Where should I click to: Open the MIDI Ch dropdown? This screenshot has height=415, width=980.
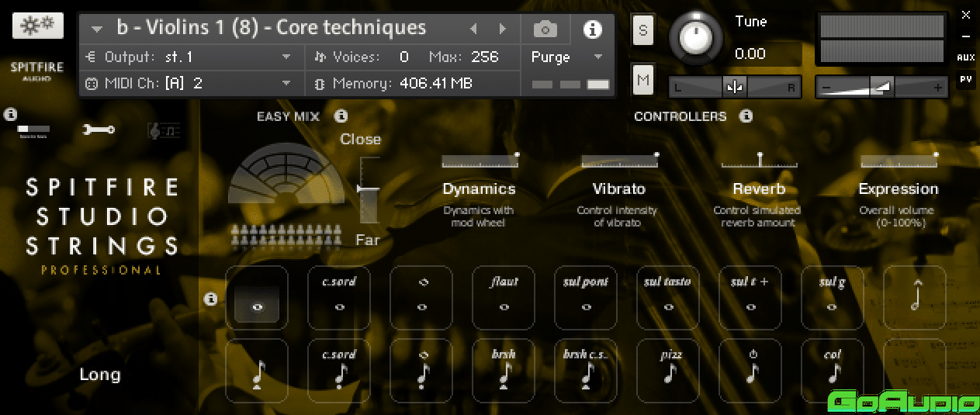pyautogui.click(x=189, y=83)
